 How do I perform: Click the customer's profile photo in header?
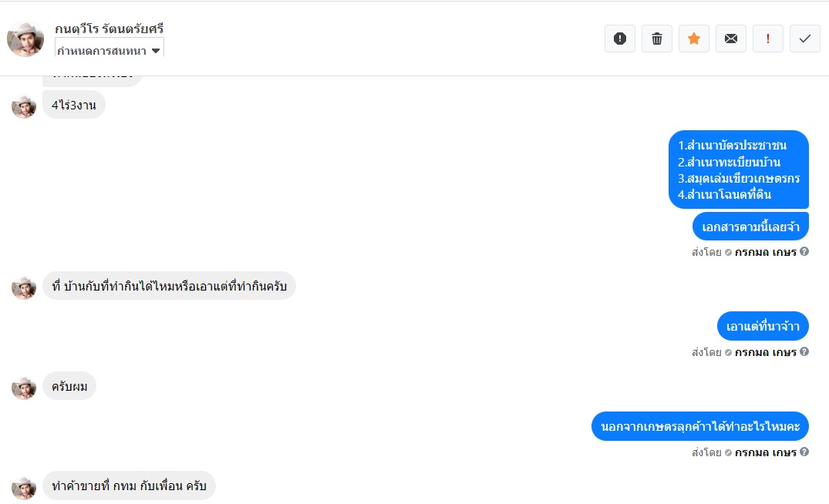point(25,39)
